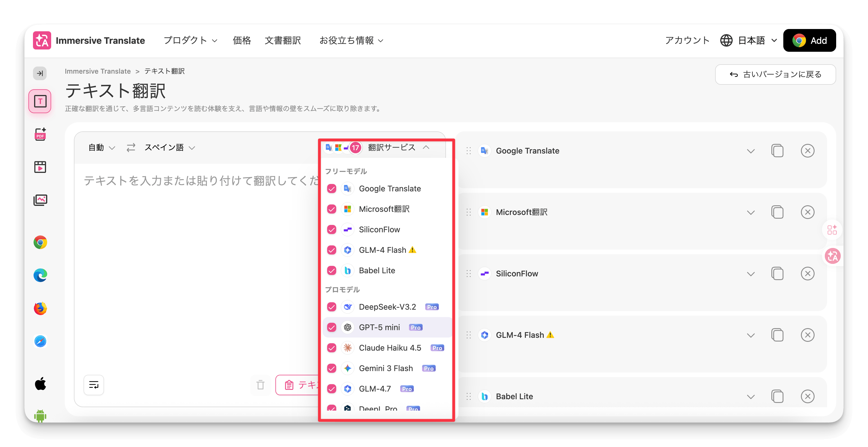Grab the Google Translate card drag handle
Viewport: 868px width, 447px height.
click(468, 151)
